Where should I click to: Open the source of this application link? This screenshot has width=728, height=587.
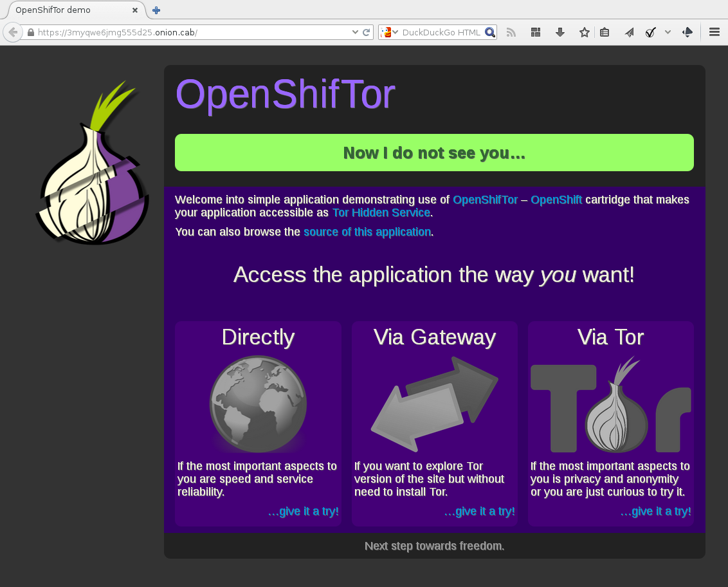pos(367,232)
